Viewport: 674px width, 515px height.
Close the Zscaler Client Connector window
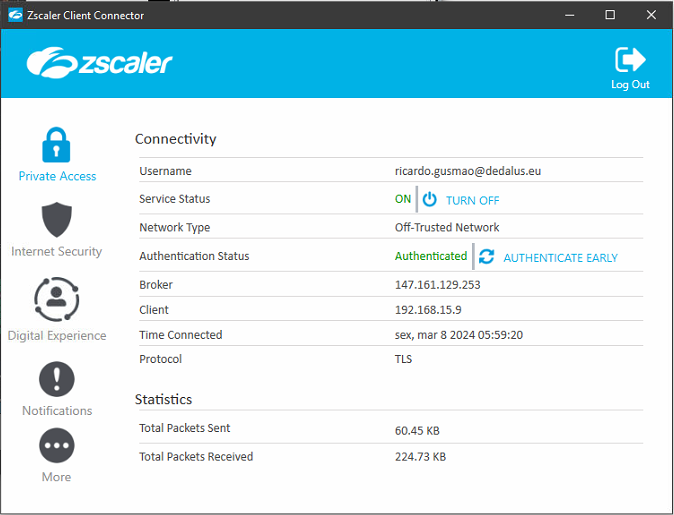click(651, 15)
